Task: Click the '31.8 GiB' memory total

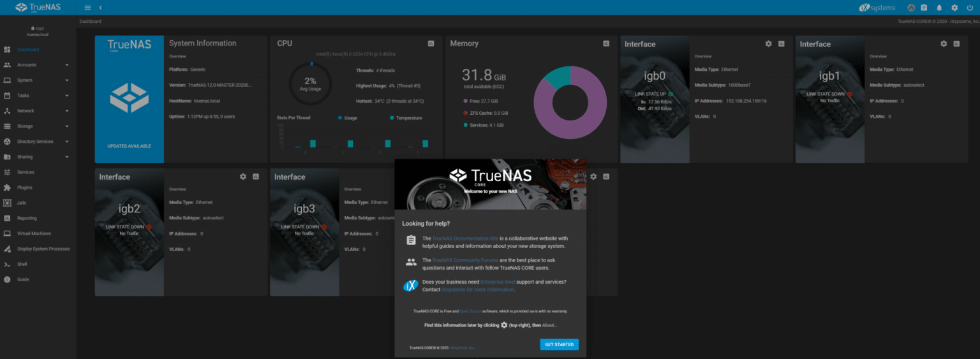Action: [484, 75]
